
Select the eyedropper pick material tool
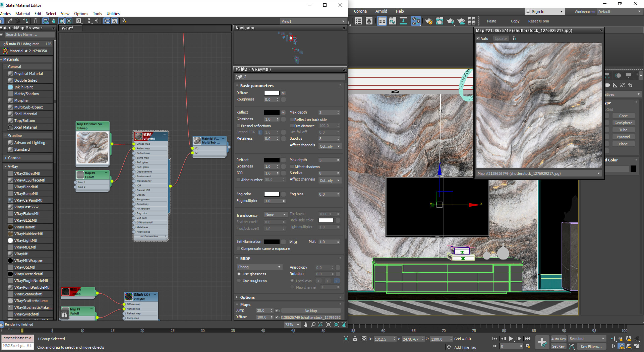10,21
